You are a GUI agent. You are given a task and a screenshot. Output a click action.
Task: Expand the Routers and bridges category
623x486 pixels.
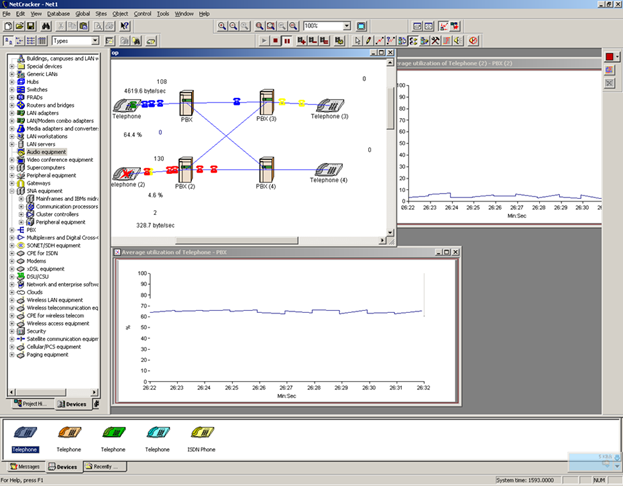pos(12,104)
